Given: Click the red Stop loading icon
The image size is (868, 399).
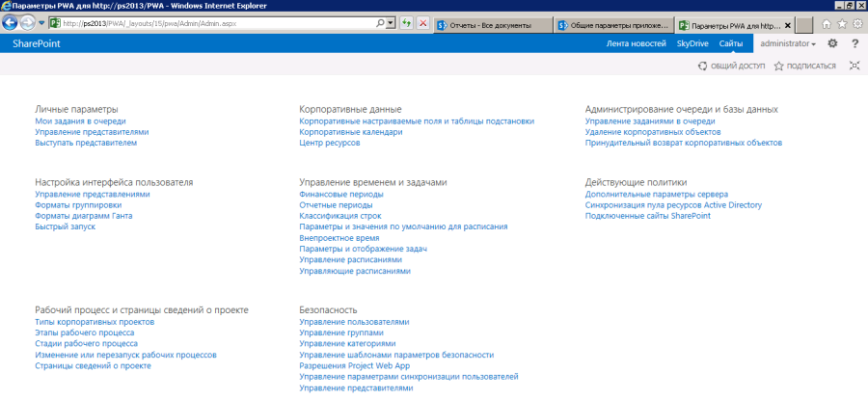Looking at the screenshot, I should coord(422,24).
